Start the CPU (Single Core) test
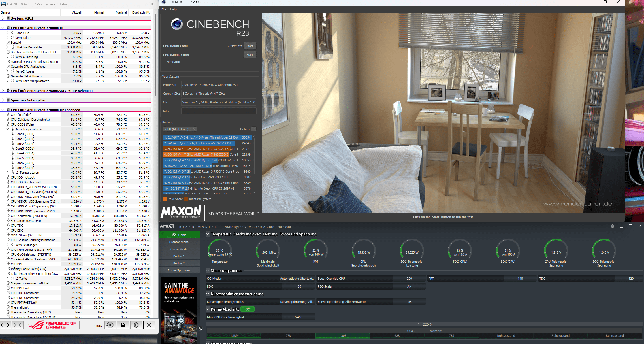Viewport: 644px width, 344px height. tap(250, 55)
